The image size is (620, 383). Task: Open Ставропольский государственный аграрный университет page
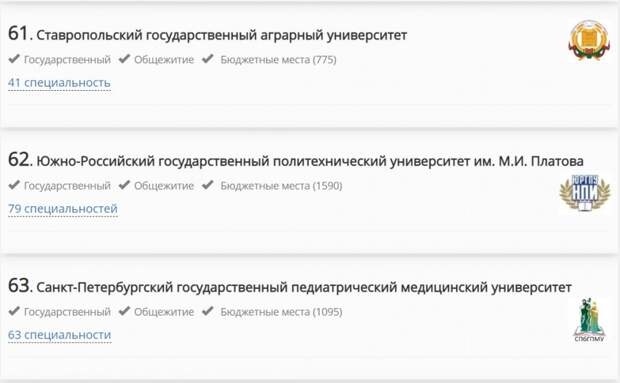click(x=221, y=35)
